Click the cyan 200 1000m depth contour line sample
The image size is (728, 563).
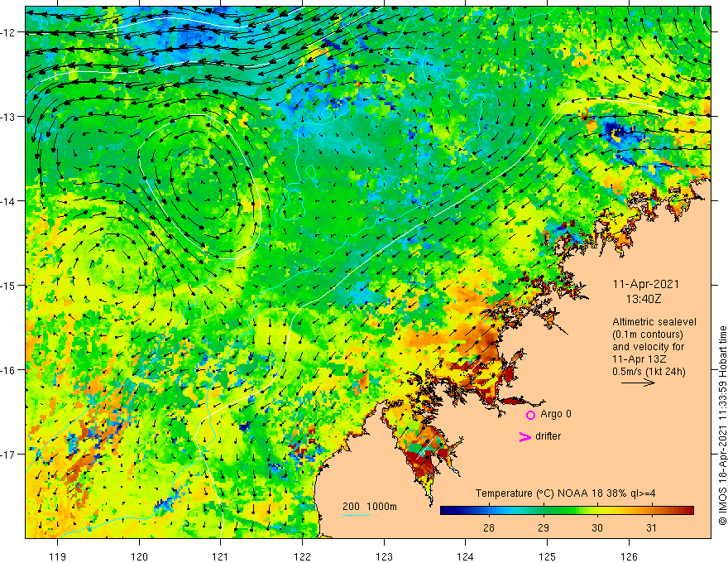pos(356,515)
